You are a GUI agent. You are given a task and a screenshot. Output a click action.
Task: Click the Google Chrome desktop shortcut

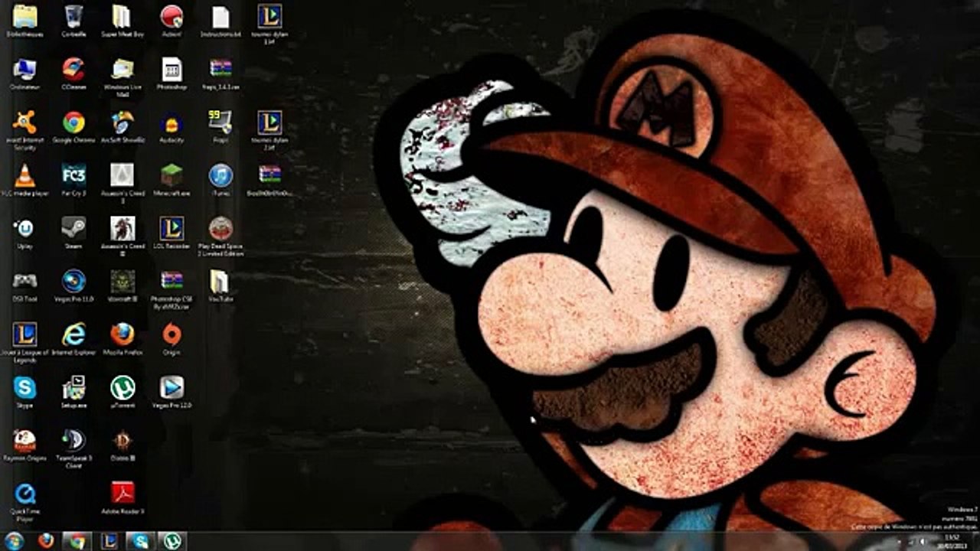click(x=73, y=123)
